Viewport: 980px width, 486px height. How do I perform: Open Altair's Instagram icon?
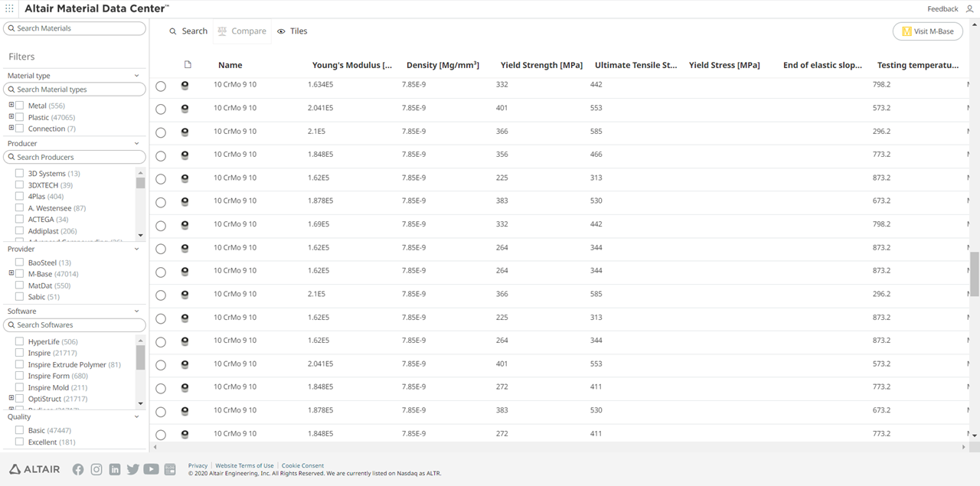tap(96, 469)
